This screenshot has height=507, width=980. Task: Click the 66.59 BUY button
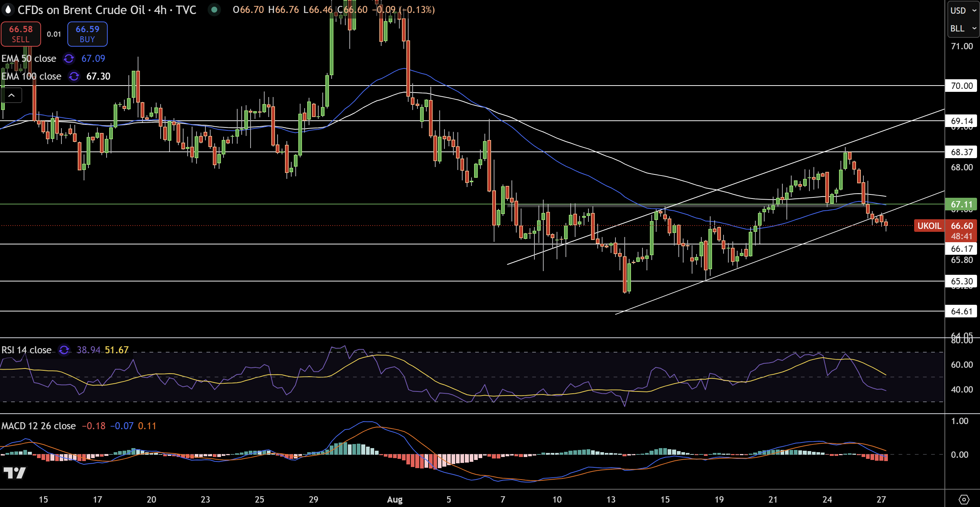point(87,33)
